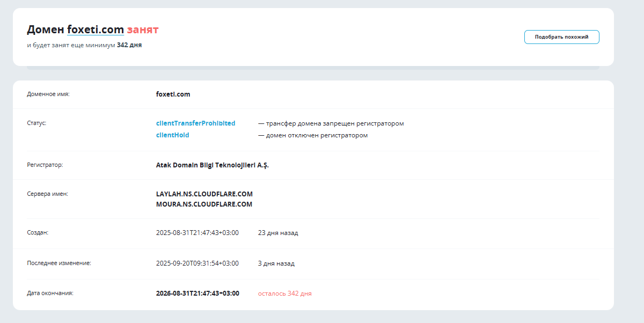This screenshot has width=644, height=323.
Task: Click the "23 дня назад" text
Action: pos(278,233)
